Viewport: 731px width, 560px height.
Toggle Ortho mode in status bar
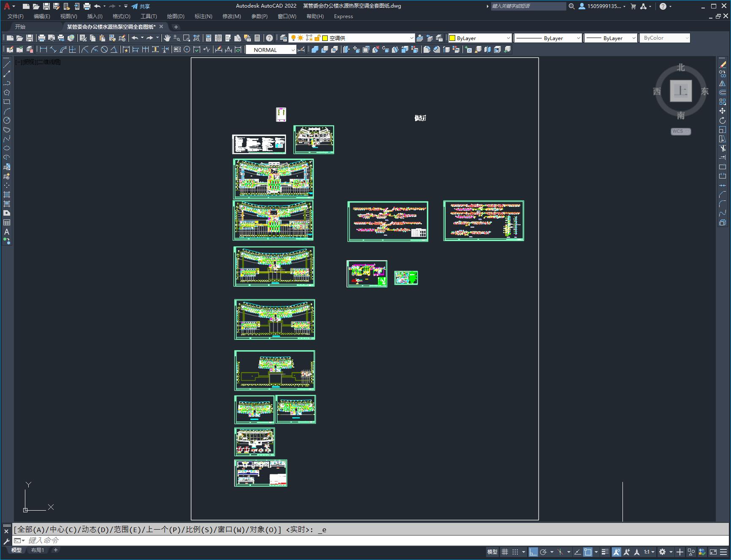pyautogui.click(x=533, y=552)
